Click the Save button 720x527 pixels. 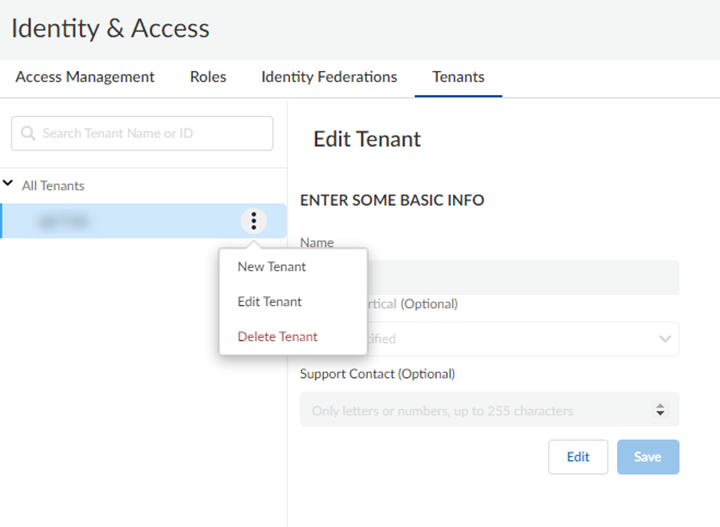pos(648,457)
